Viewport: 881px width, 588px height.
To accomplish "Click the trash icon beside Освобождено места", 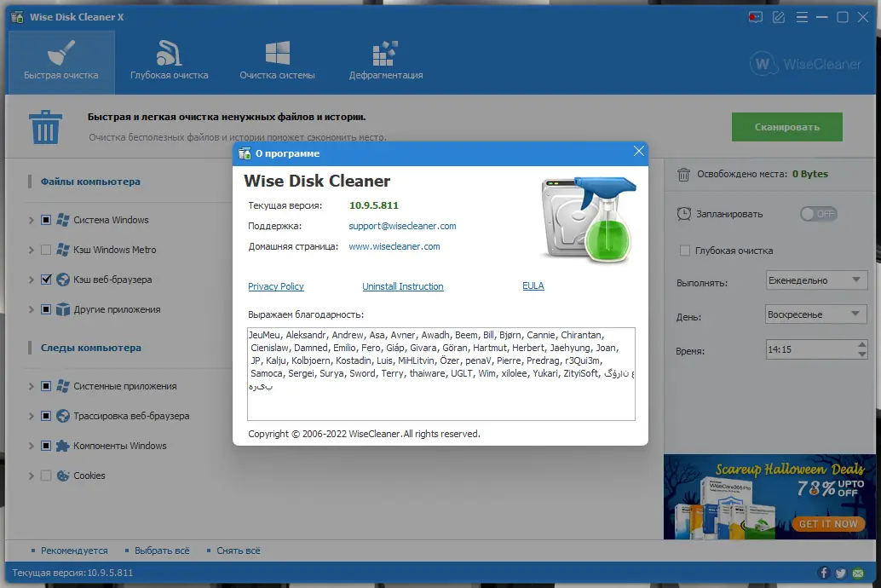I will [683, 174].
